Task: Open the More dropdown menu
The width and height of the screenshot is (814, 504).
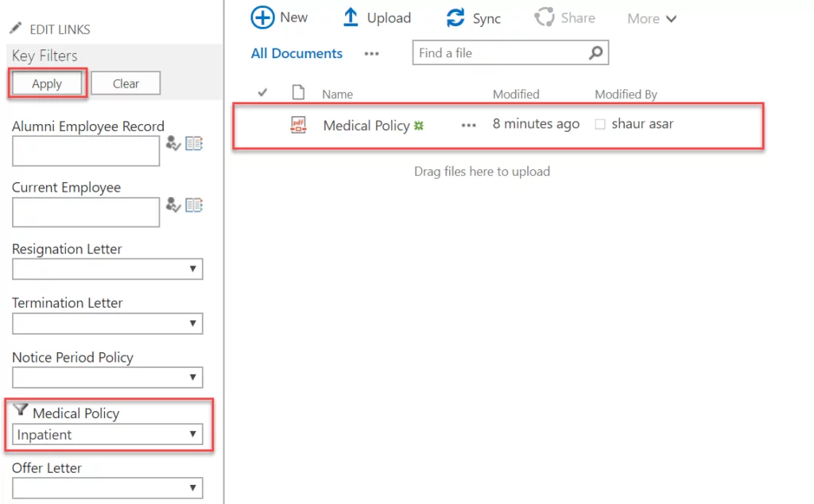Action: [x=652, y=19]
